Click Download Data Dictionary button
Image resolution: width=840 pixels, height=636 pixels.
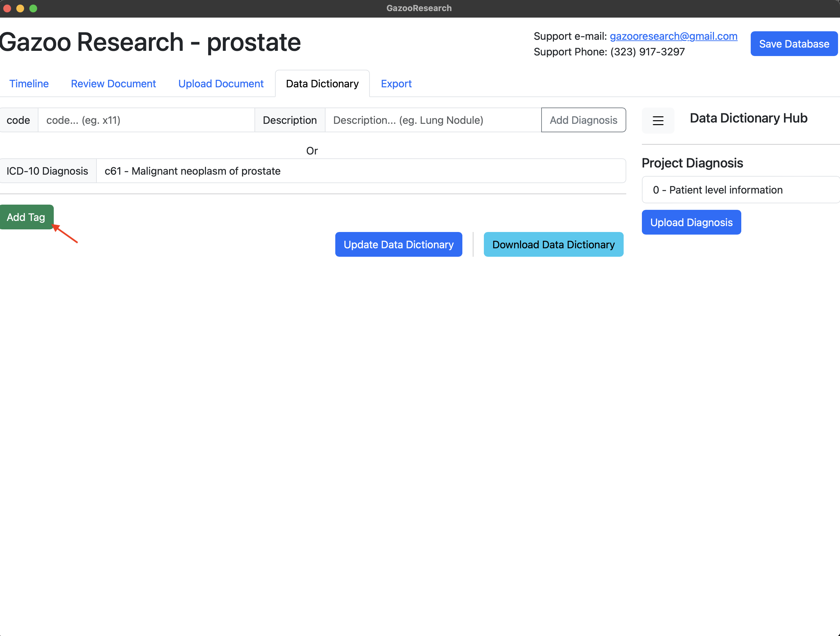(553, 245)
